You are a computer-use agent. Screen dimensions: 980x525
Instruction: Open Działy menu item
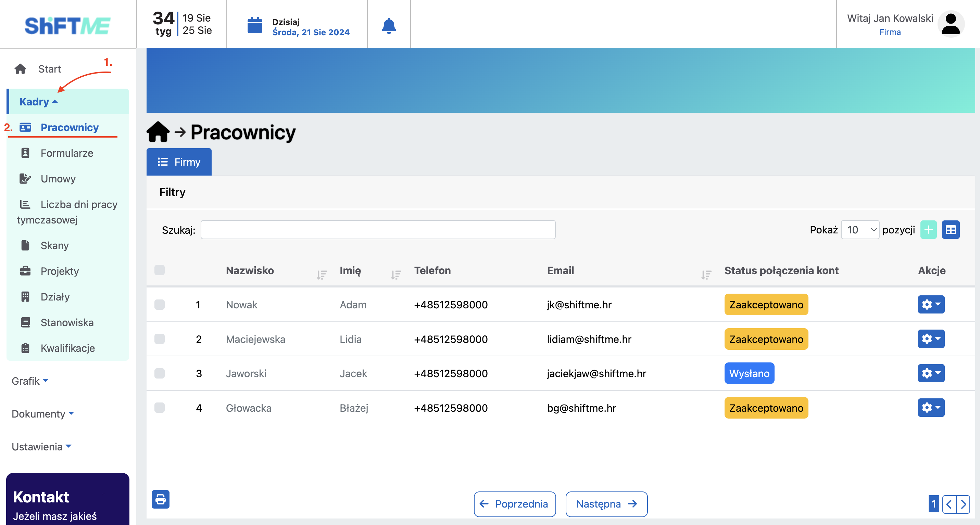tap(55, 296)
